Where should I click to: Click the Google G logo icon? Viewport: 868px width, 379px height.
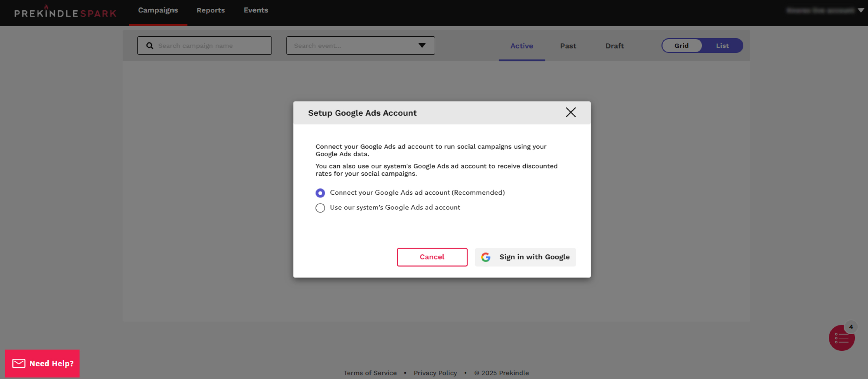486,257
